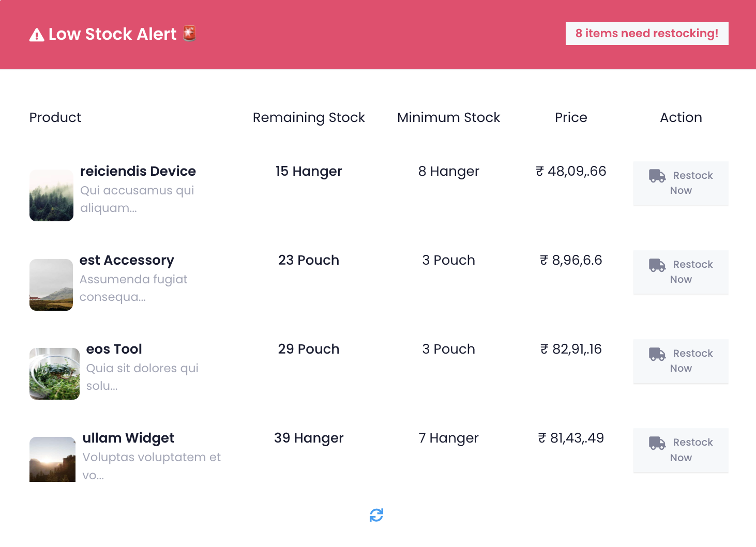756x547 pixels.
Task: Open the reiciendis Device product name
Action: (138, 171)
